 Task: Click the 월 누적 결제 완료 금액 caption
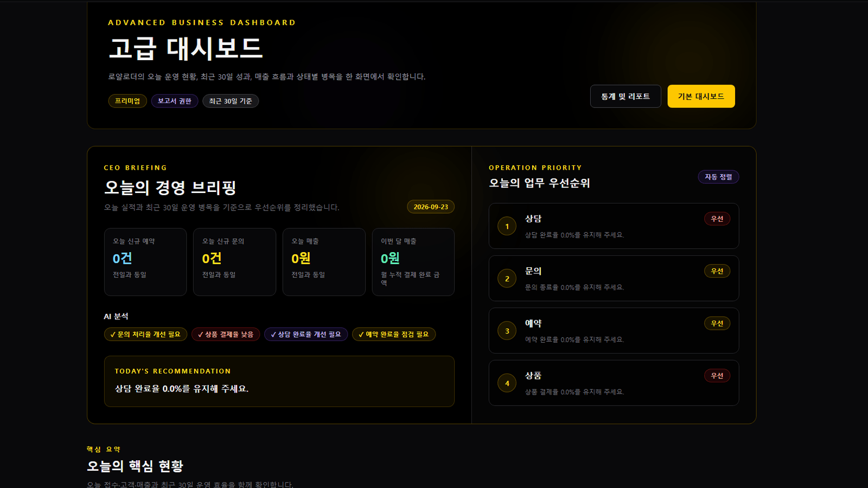tap(410, 279)
